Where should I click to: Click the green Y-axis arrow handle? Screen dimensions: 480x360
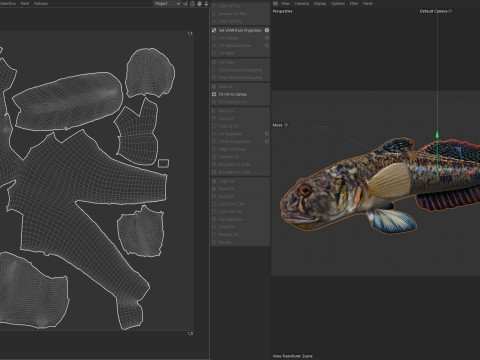437,135
